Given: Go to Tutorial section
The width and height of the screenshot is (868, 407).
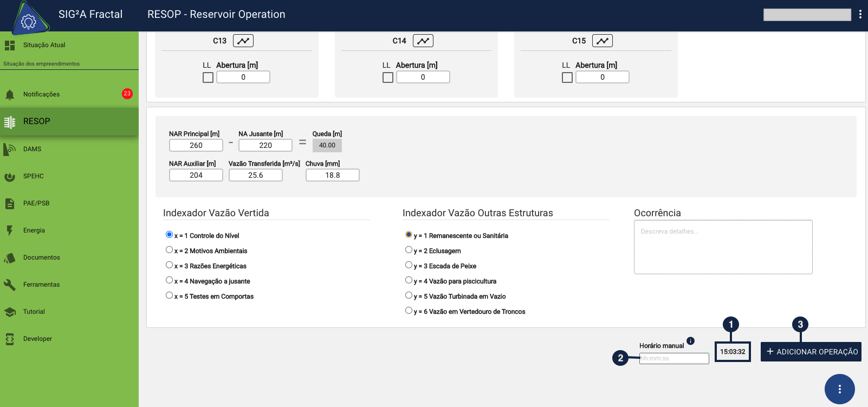Looking at the screenshot, I should coord(69,312).
